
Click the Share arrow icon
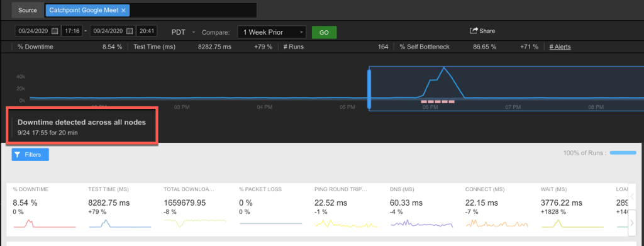pyautogui.click(x=474, y=30)
